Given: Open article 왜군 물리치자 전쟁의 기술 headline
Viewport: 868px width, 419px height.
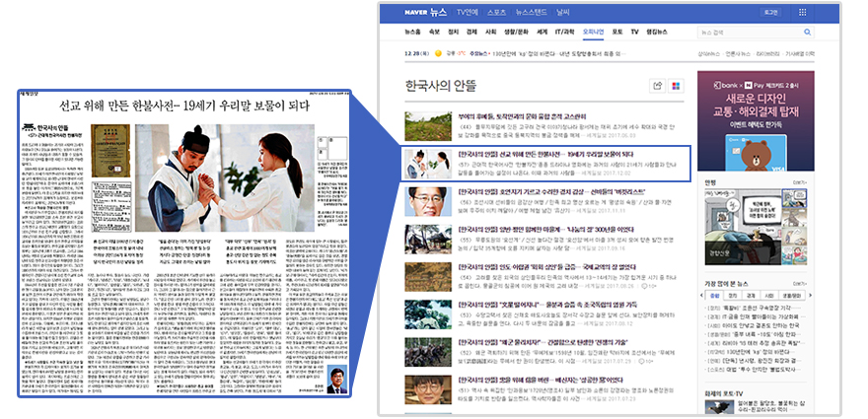Looking at the screenshot, I should click(542, 343).
